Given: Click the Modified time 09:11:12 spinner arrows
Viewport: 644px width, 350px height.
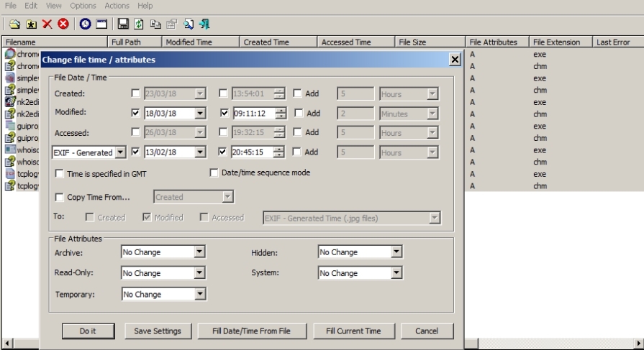Looking at the screenshot, I should click(281, 114).
